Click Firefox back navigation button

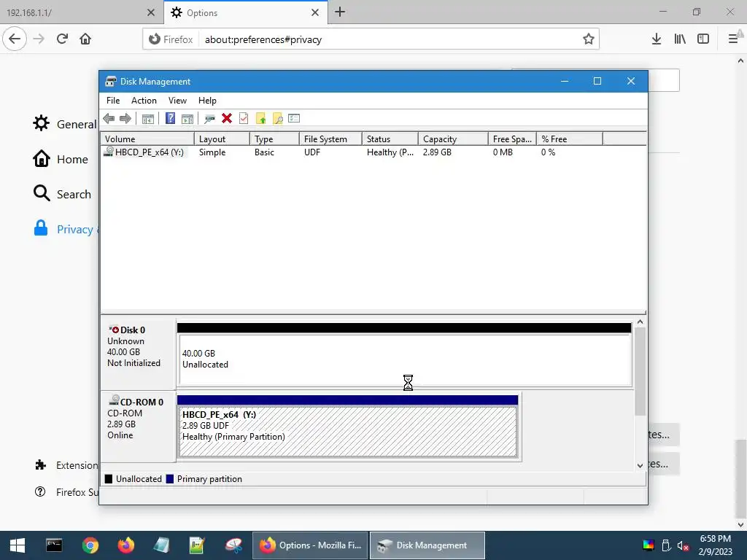tap(15, 39)
